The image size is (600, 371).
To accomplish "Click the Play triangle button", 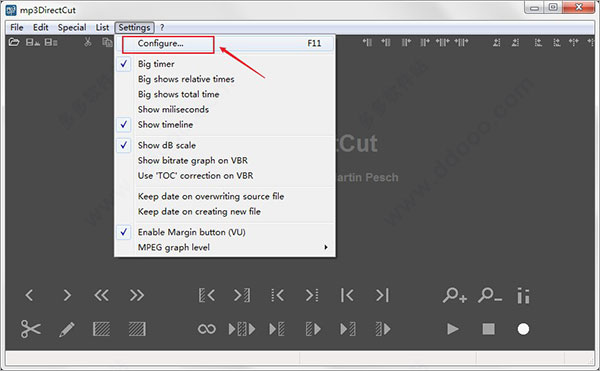I will [453, 329].
